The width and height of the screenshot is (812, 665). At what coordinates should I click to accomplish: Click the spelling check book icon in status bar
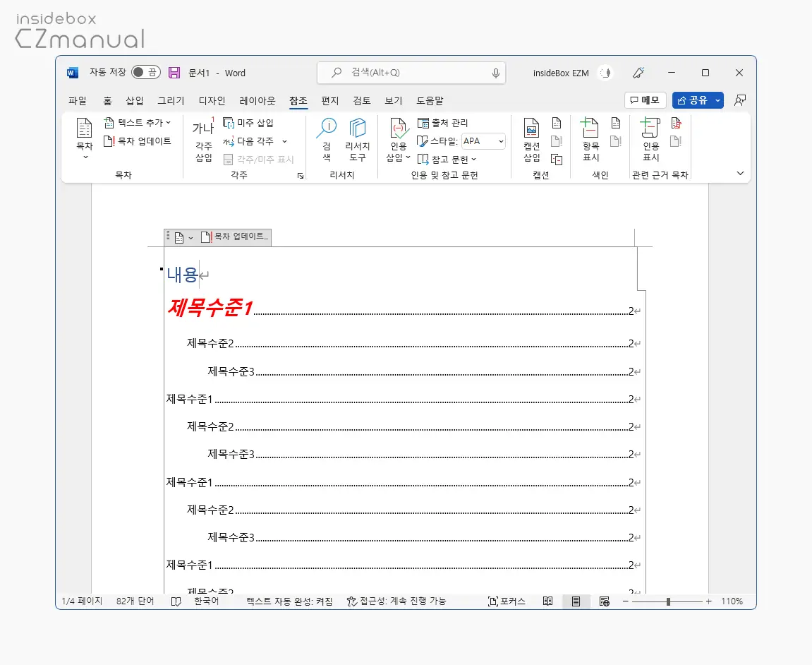point(176,601)
